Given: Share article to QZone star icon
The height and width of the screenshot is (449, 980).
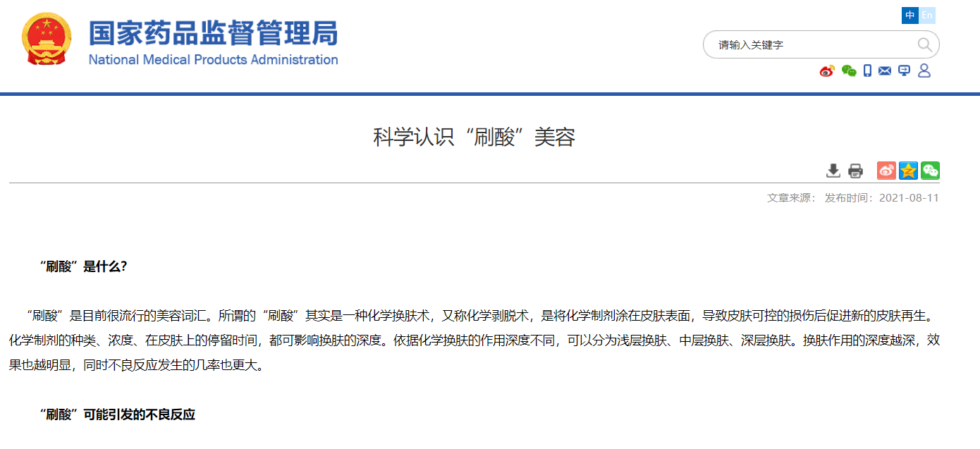Looking at the screenshot, I should point(908,171).
